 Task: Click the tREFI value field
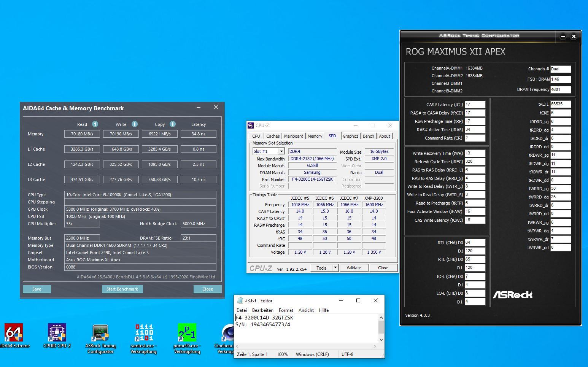click(561, 104)
